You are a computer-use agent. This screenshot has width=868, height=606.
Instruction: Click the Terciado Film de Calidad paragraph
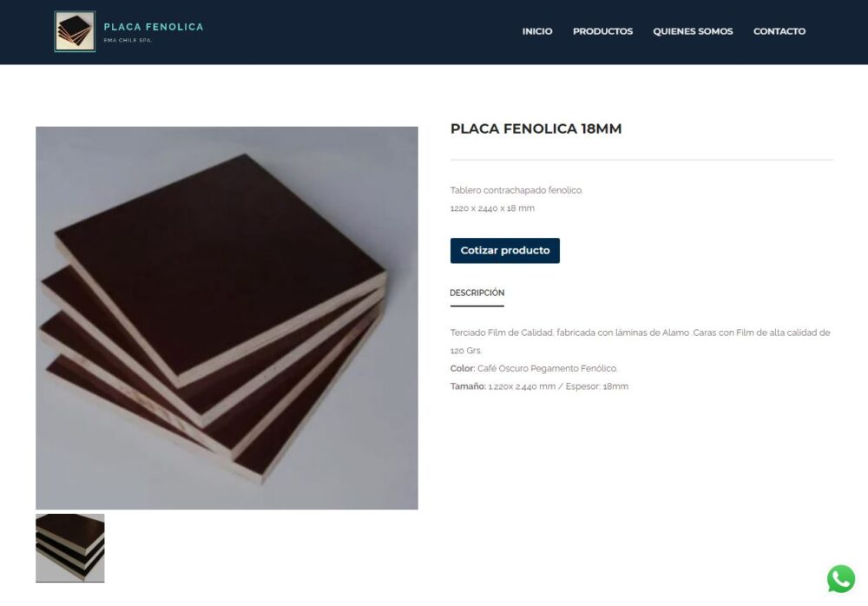click(x=640, y=341)
